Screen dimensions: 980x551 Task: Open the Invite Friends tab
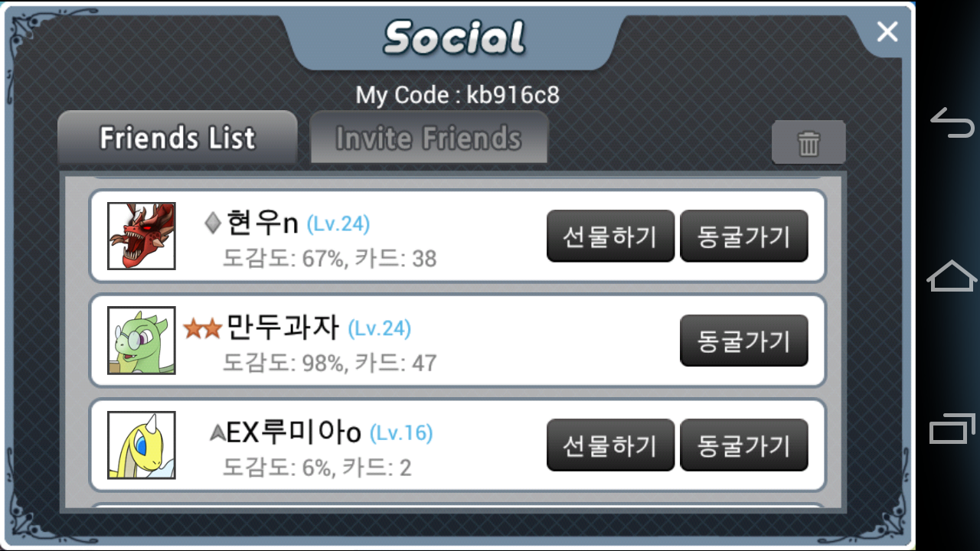[x=429, y=139]
